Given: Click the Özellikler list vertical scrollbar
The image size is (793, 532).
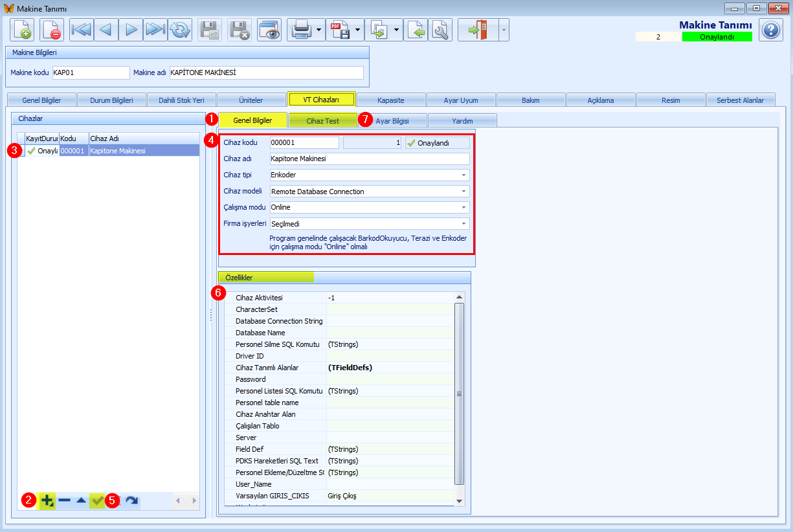Looking at the screenshot, I should [x=460, y=394].
